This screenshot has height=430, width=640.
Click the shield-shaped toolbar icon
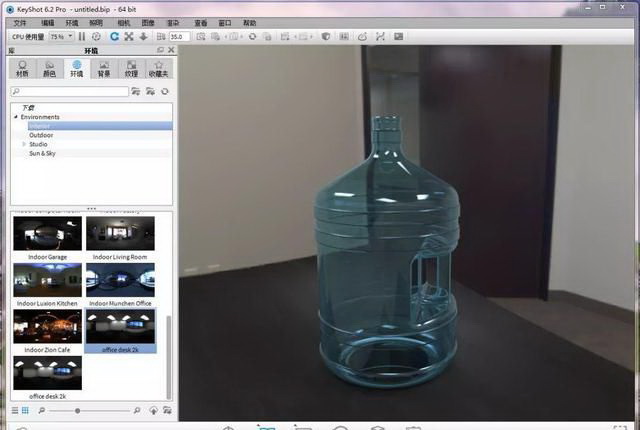326,37
